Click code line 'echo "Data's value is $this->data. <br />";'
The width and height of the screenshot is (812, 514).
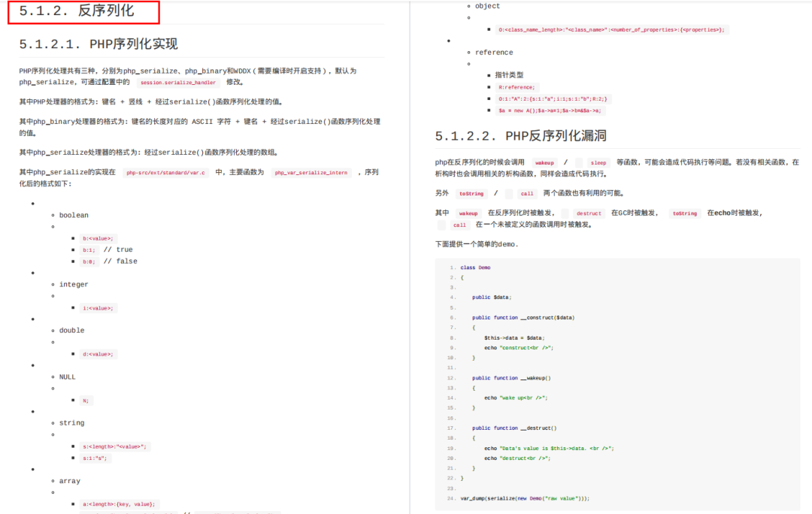tap(549, 449)
